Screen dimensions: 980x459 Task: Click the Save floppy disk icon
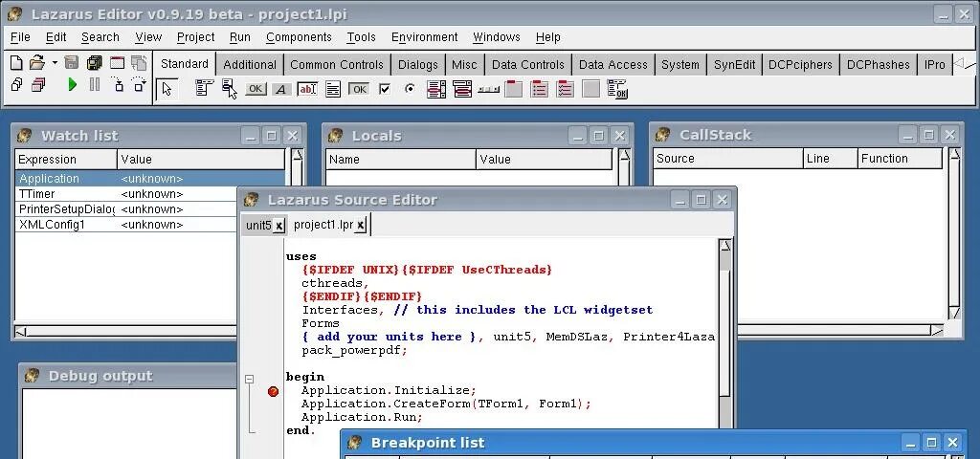(71, 62)
